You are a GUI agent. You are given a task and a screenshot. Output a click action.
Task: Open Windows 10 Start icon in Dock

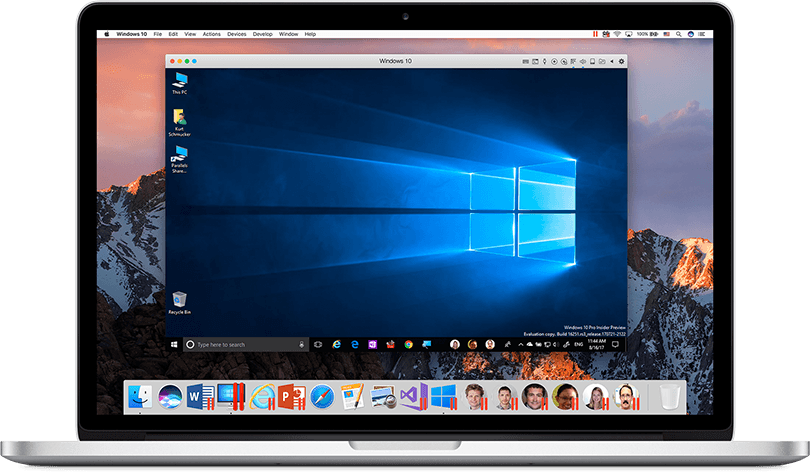coord(443,397)
